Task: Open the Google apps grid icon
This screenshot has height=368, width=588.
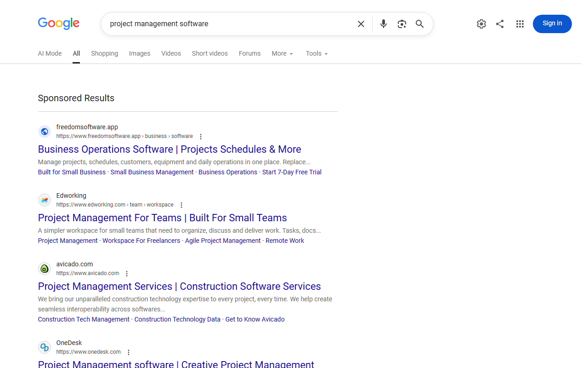Action: (x=520, y=24)
